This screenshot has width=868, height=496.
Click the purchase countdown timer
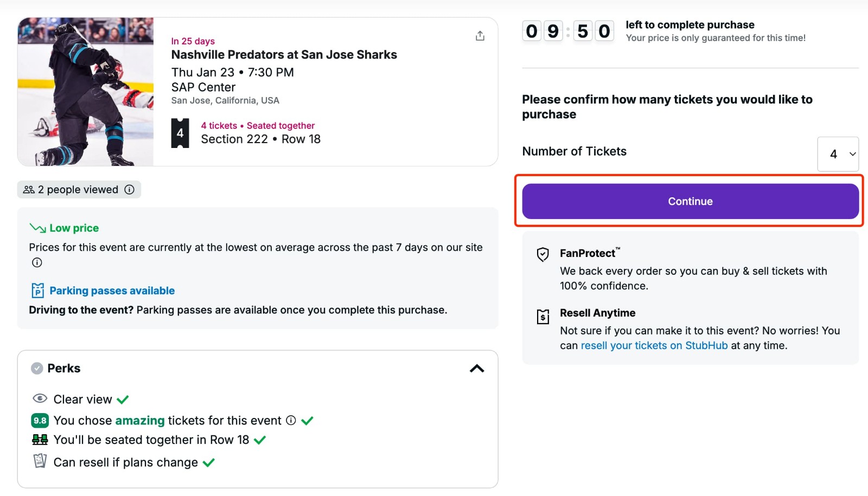pos(567,31)
